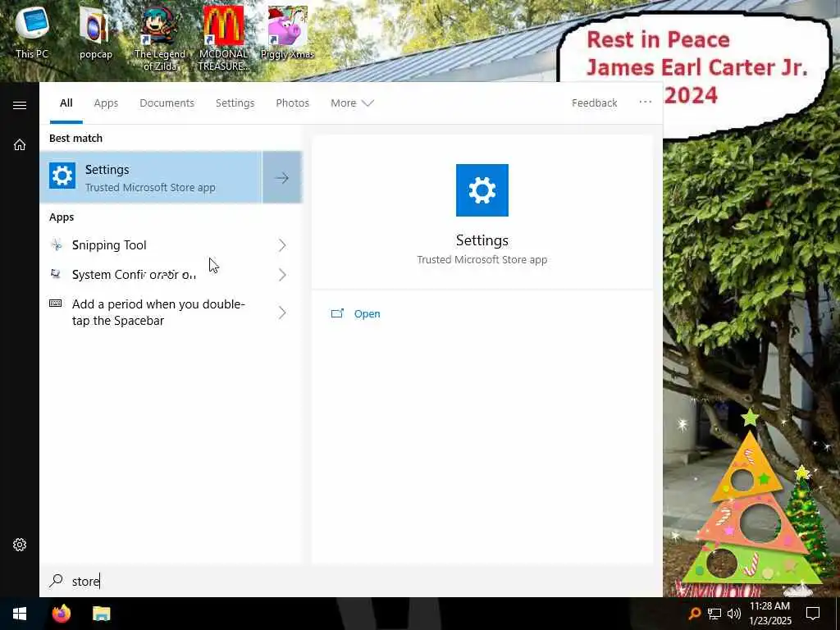Open search settings gear in sidebar
The image size is (840, 630).
[20, 545]
